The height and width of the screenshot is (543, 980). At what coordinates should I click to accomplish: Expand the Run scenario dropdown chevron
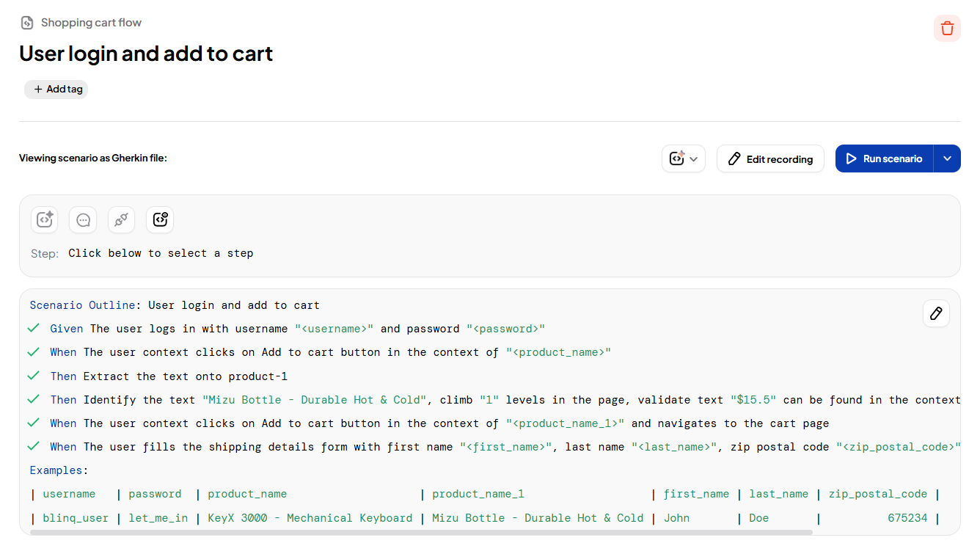pos(947,158)
